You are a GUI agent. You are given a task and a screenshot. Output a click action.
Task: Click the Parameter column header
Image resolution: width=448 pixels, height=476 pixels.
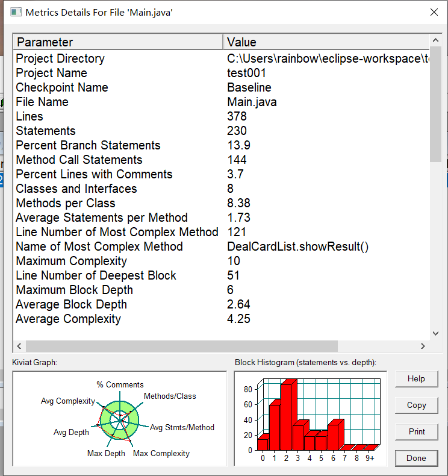(x=118, y=42)
